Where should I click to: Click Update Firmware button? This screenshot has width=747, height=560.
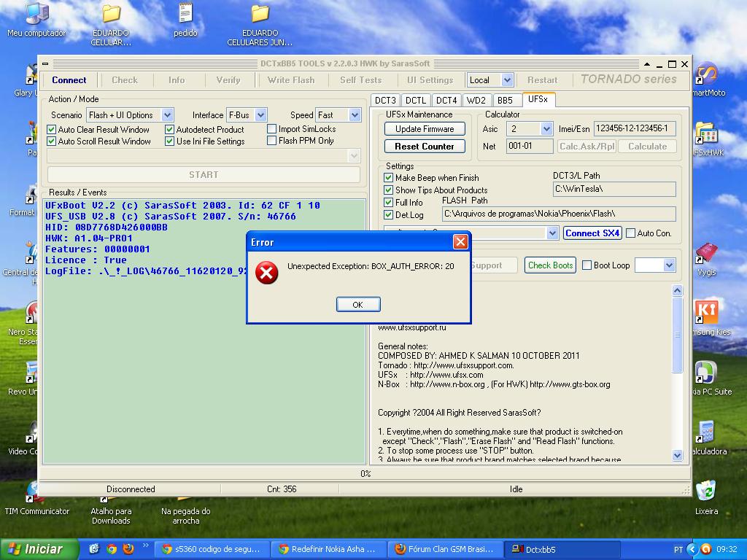[425, 128]
